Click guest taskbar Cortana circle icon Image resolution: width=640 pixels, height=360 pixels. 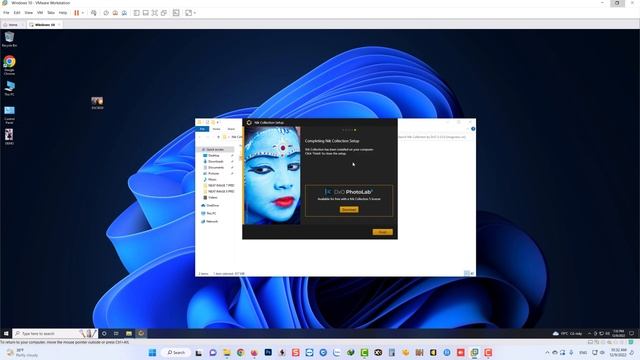point(104,333)
